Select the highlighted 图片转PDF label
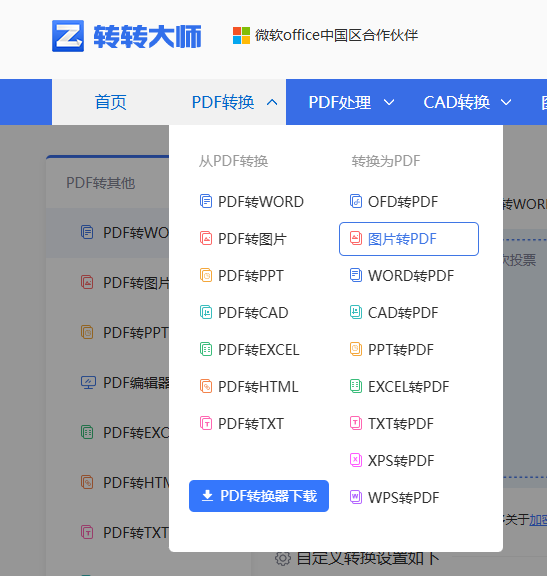The width and height of the screenshot is (547, 576). coord(402,239)
